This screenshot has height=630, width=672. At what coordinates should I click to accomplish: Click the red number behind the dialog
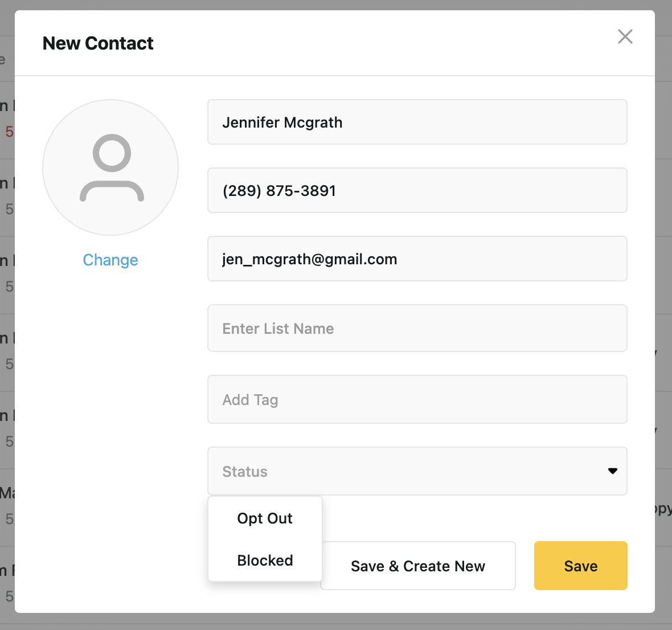[9, 132]
